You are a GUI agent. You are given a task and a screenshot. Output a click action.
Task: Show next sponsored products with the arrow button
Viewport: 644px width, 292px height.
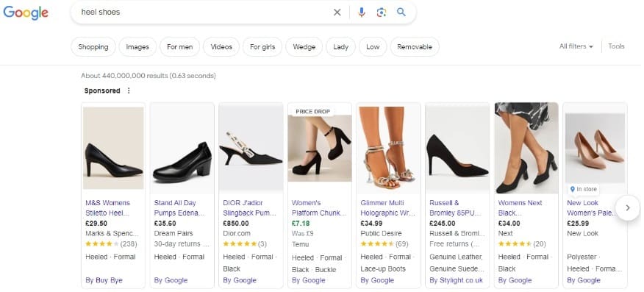coord(628,208)
